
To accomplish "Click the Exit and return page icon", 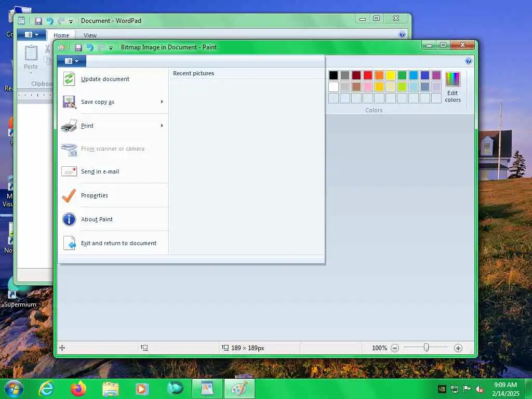I will pyautogui.click(x=70, y=243).
